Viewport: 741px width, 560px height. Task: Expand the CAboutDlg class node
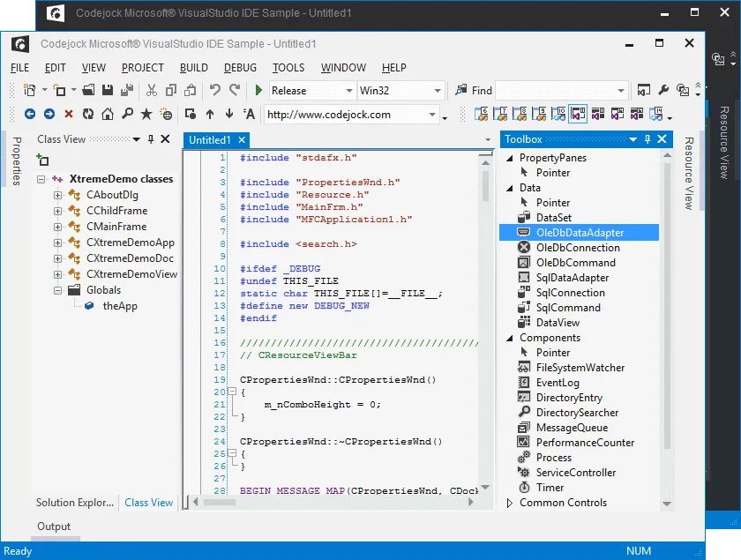(57, 195)
